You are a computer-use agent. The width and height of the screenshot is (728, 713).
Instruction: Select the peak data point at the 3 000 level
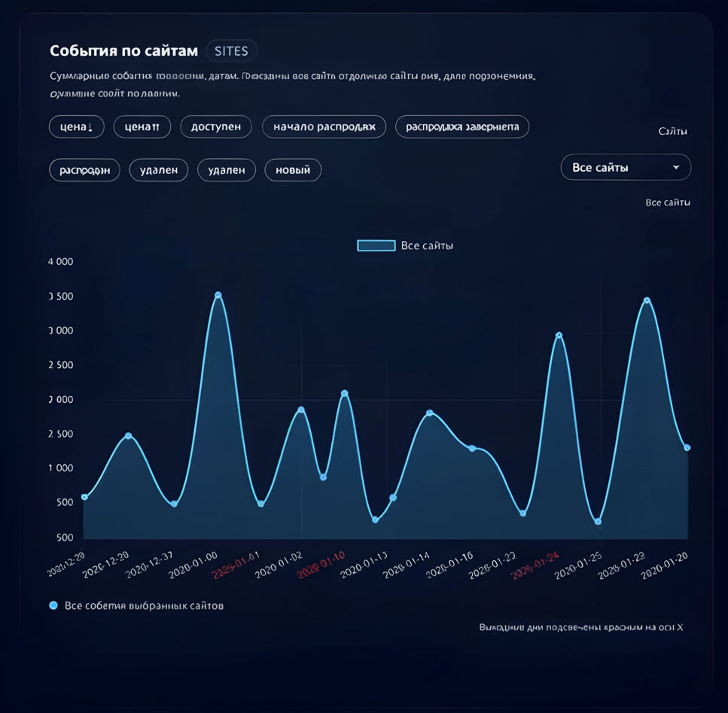pyautogui.click(x=559, y=335)
